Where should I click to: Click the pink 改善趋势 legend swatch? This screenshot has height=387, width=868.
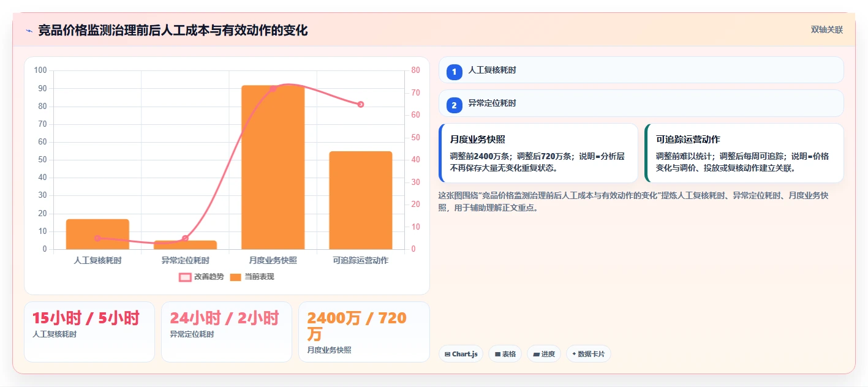(185, 277)
